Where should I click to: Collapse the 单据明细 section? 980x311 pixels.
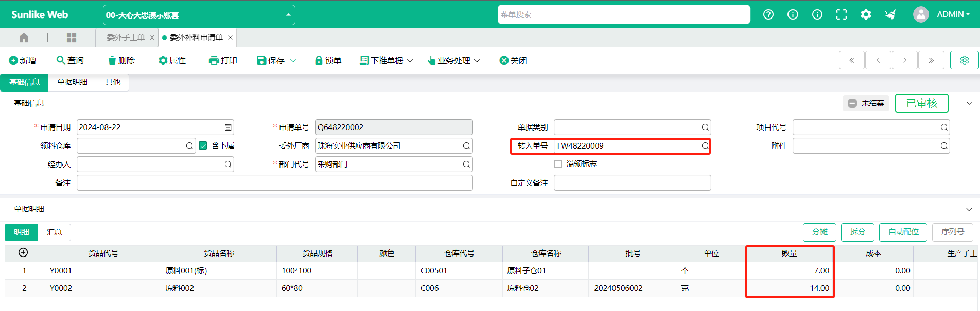(x=969, y=209)
